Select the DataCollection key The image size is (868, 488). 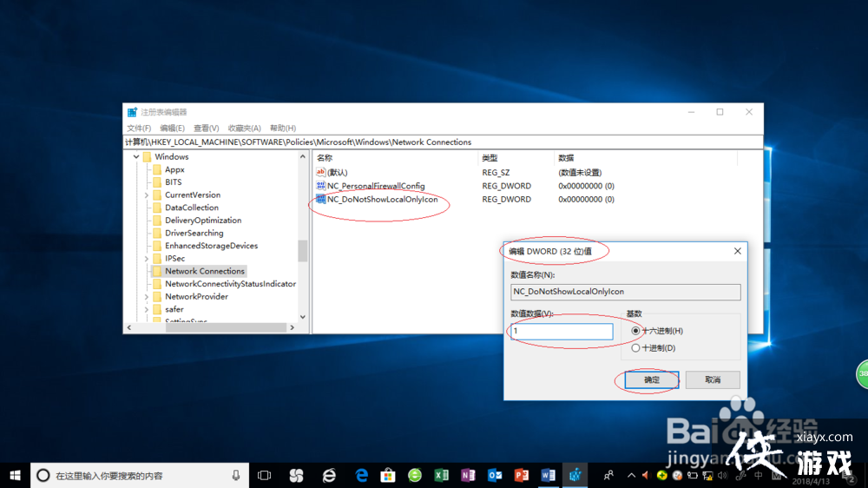pos(192,208)
